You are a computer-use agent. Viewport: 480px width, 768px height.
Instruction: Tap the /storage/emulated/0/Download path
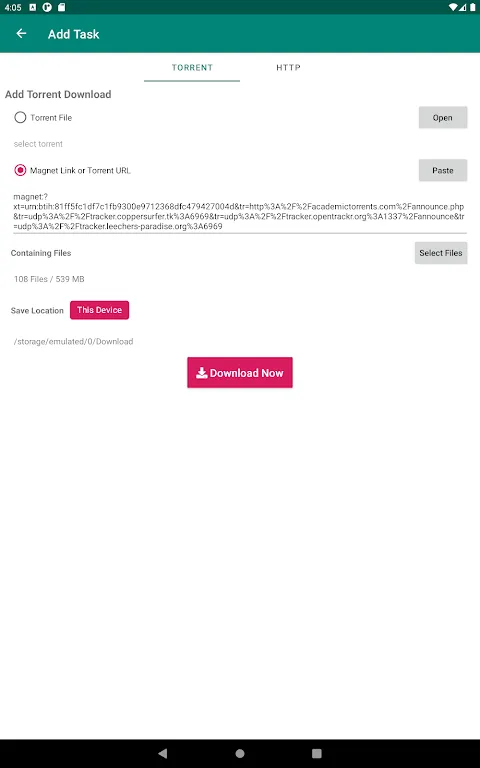pos(73,341)
